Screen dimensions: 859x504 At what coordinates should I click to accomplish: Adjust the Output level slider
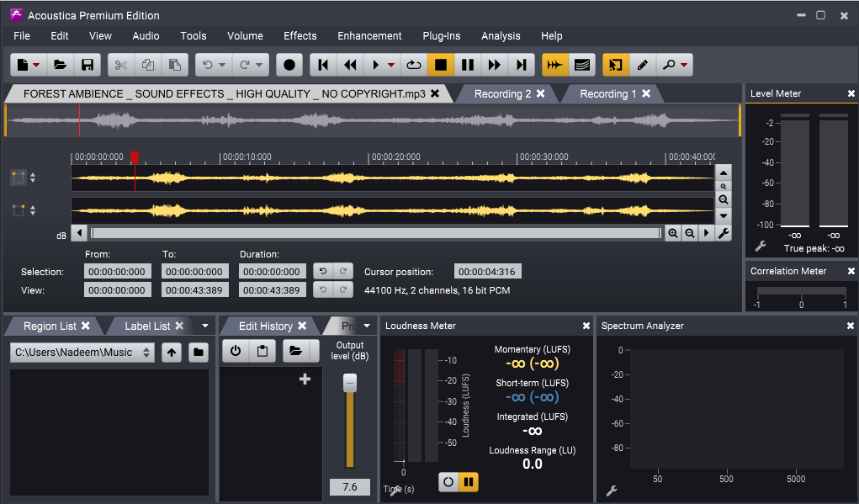click(350, 383)
